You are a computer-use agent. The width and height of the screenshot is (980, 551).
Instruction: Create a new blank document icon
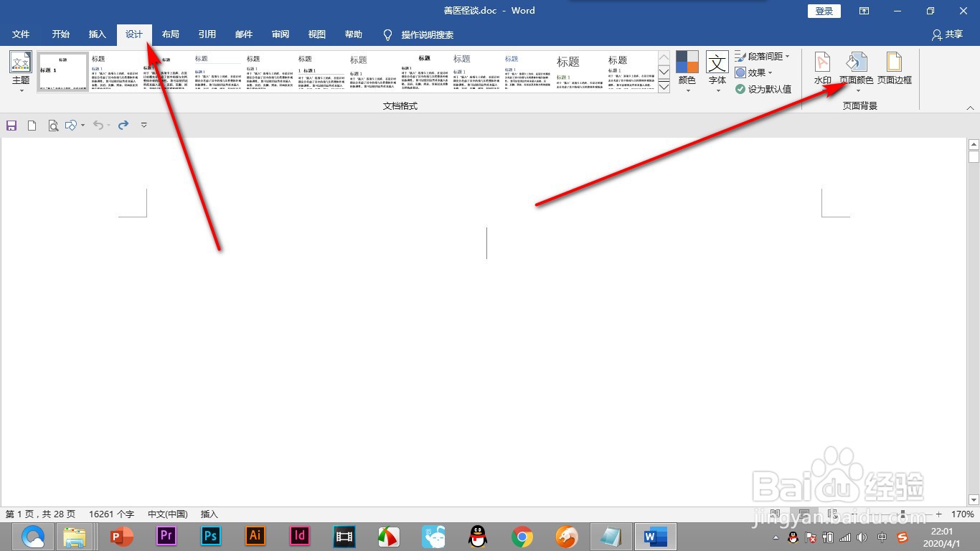point(32,126)
